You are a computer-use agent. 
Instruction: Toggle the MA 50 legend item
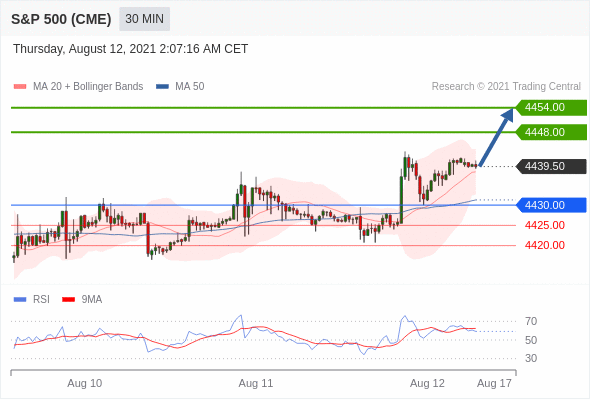[180, 87]
